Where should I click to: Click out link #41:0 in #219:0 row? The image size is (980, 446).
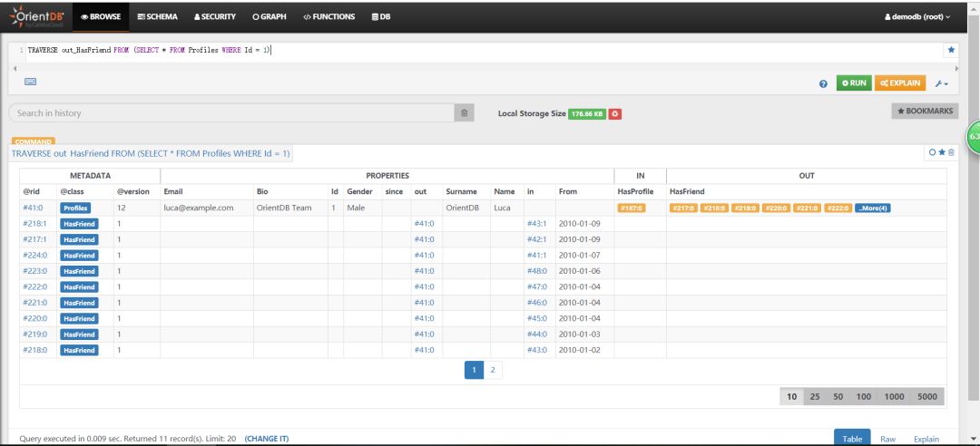[x=424, y=334]
